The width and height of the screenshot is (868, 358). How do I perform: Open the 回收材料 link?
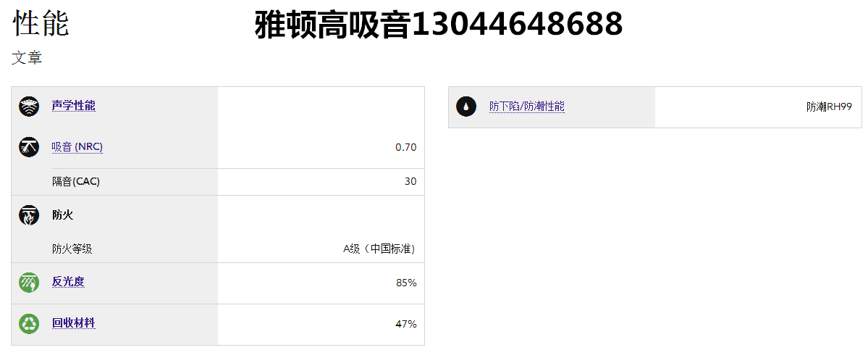point(73,323)
